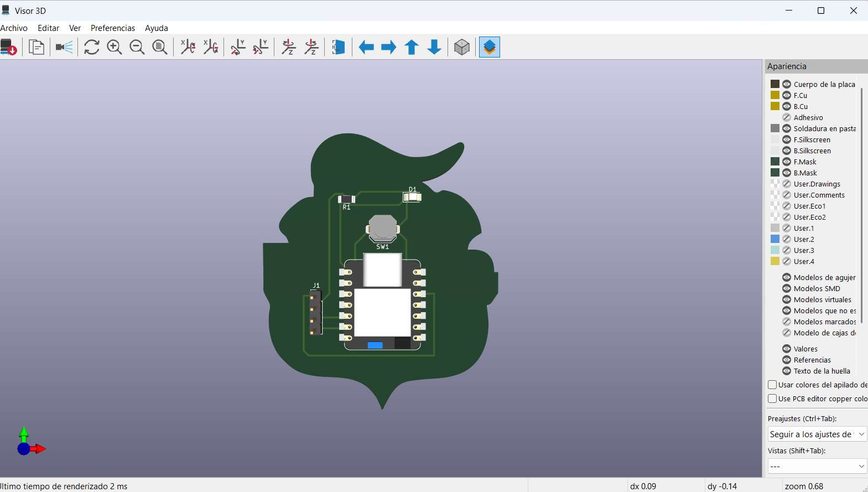This screenshot has width=868, height=492.
Task: Open the Vistas viewports dropdown
Action: pos(817,466)
